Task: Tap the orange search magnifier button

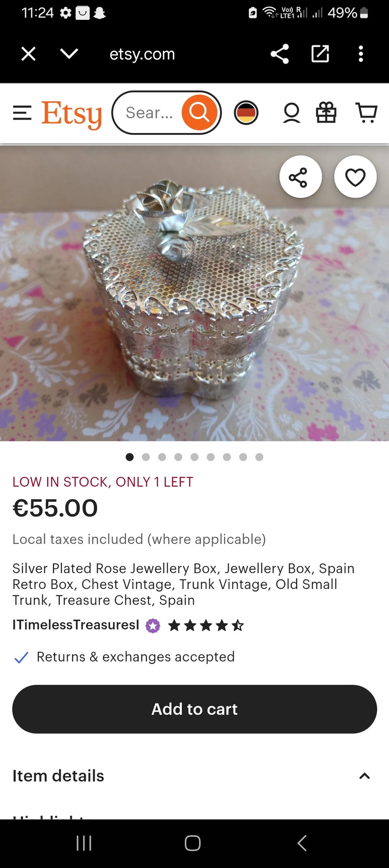Action: pos(199,113)
